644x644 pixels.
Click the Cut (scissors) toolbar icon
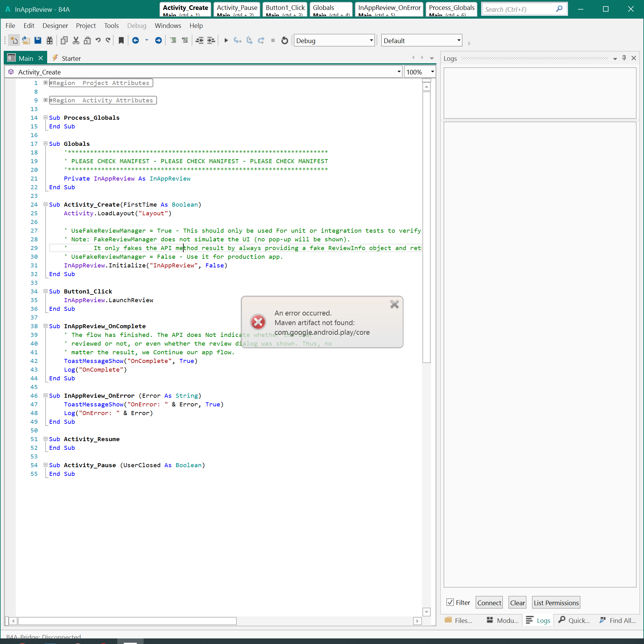pos(76,40)
